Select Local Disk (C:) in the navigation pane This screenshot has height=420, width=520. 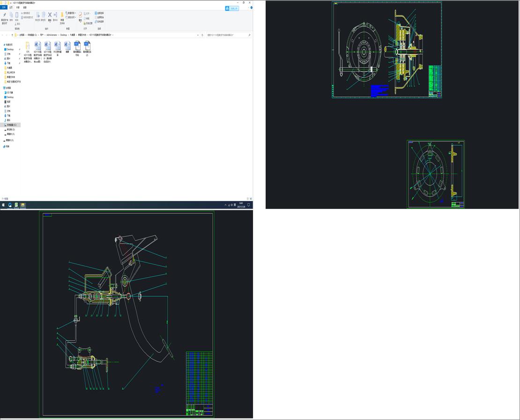[x=11, y=125]
